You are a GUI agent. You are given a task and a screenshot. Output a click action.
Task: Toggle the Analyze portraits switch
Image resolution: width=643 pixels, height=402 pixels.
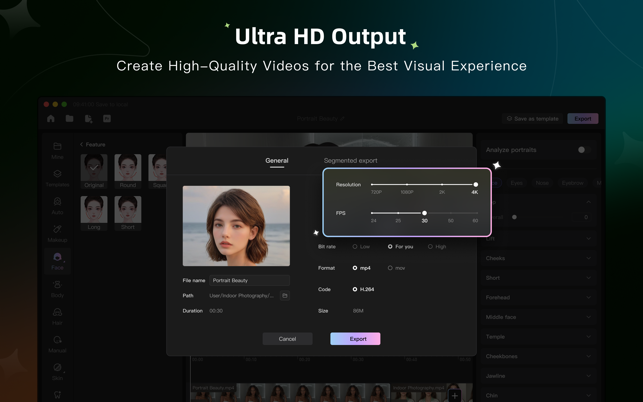pos(584,150)
